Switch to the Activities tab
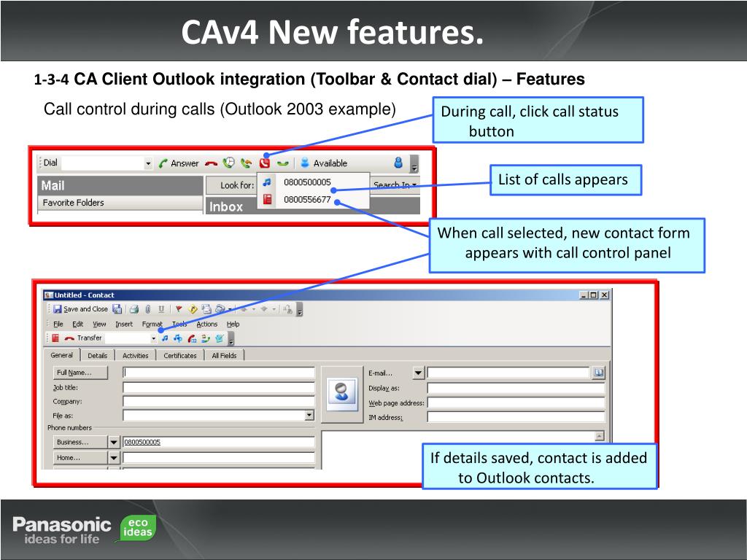 (136, 356)
